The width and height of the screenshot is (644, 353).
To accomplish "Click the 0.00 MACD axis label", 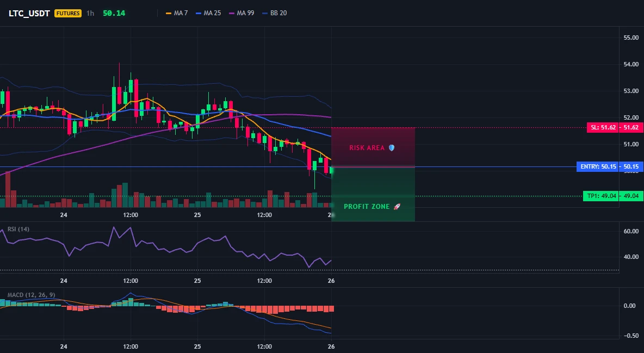I will 629,306.
